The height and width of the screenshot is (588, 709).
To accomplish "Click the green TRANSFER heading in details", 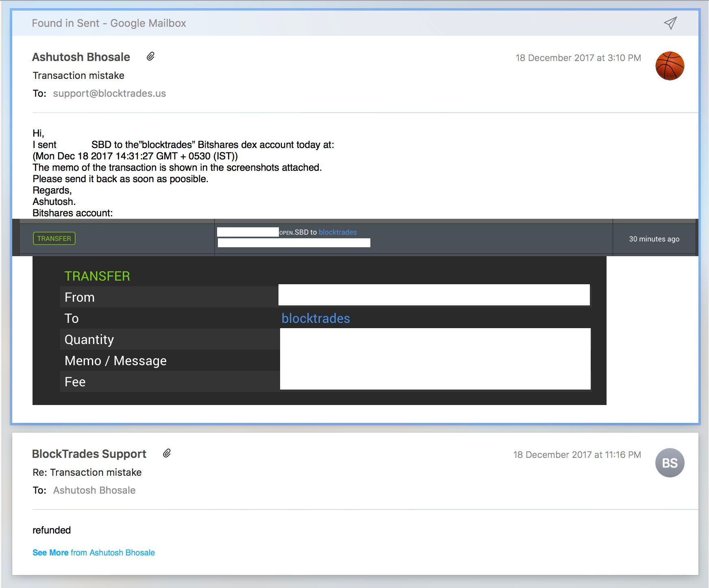I will tap(97, 276).
